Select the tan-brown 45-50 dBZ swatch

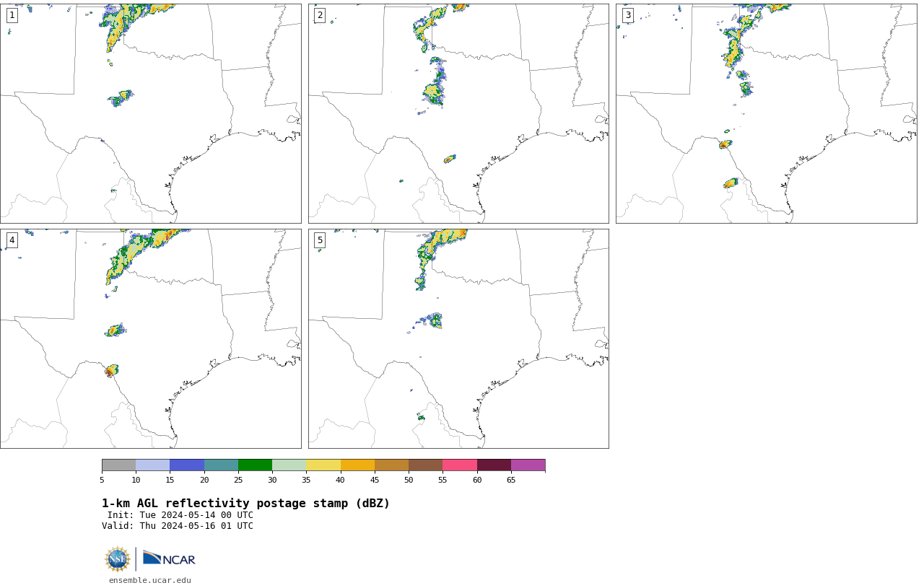[391, 465]
